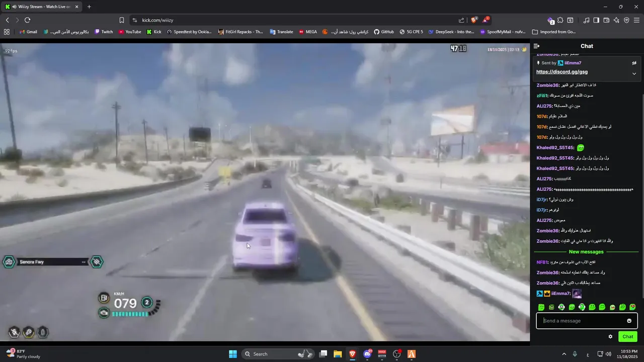Open the YouTube bookmark

[130, 32]
